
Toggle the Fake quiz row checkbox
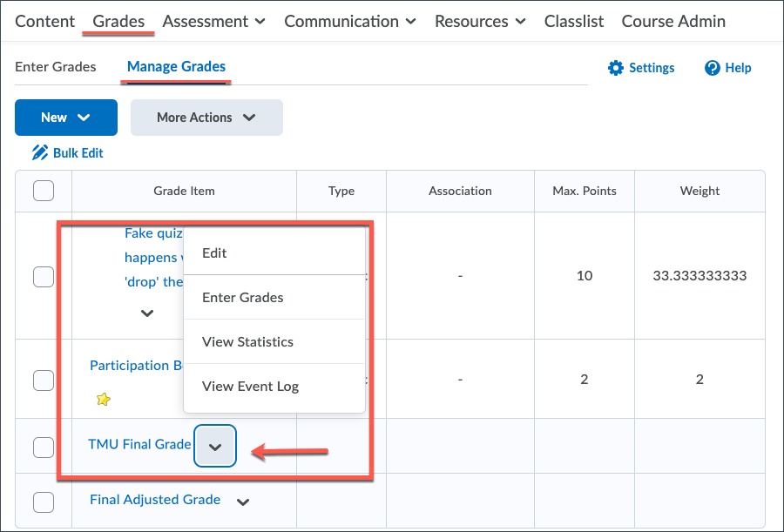(x=44, y=277)
